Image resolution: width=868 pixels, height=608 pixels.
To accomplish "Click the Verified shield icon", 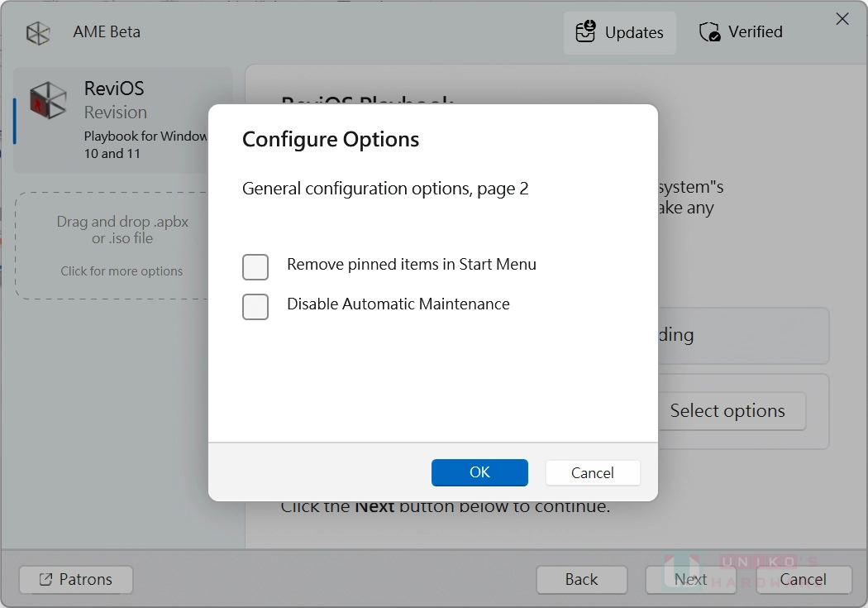I will coord(709,31).
